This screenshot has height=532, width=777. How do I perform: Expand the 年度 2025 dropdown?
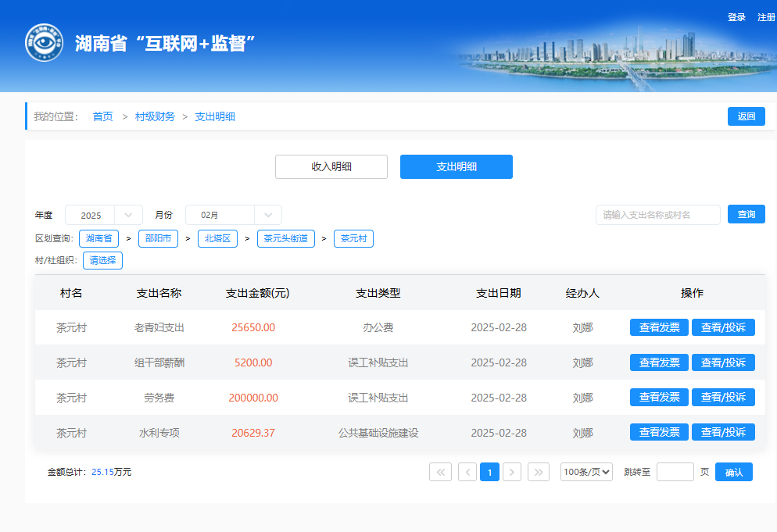click(128, 215)
